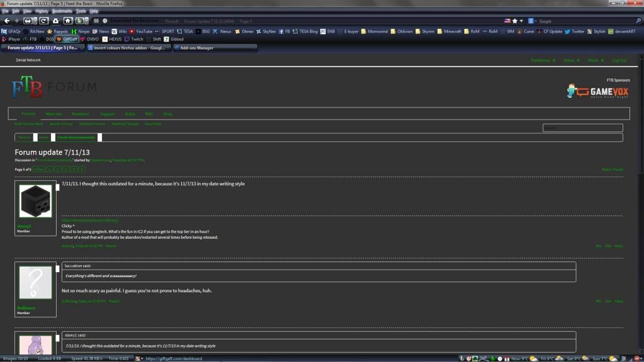The height and width of the screenshot is (362, 644).
Task: Click the green folder toolbar button
Action: coord(80,21)
